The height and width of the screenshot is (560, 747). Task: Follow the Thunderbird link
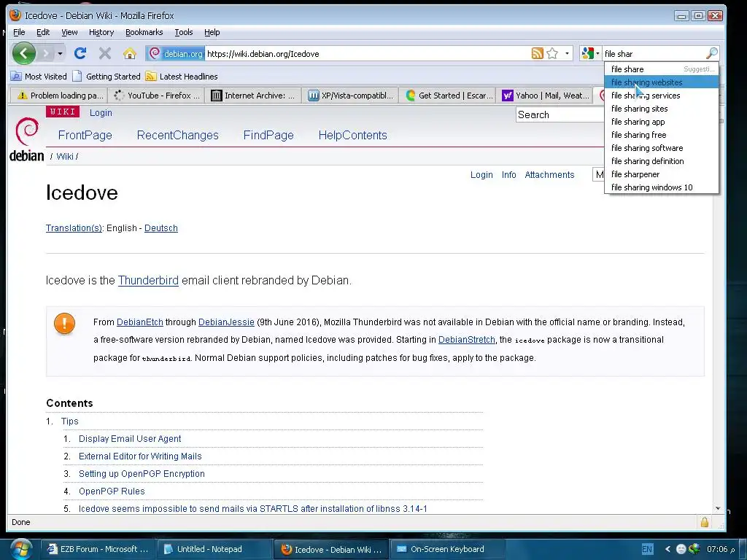pyautogui.click(x=148, y=281)
